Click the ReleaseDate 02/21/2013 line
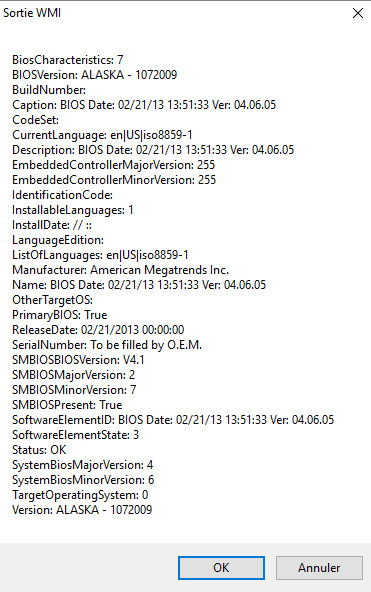Screen dimensions: 371x592 (98, 330)
